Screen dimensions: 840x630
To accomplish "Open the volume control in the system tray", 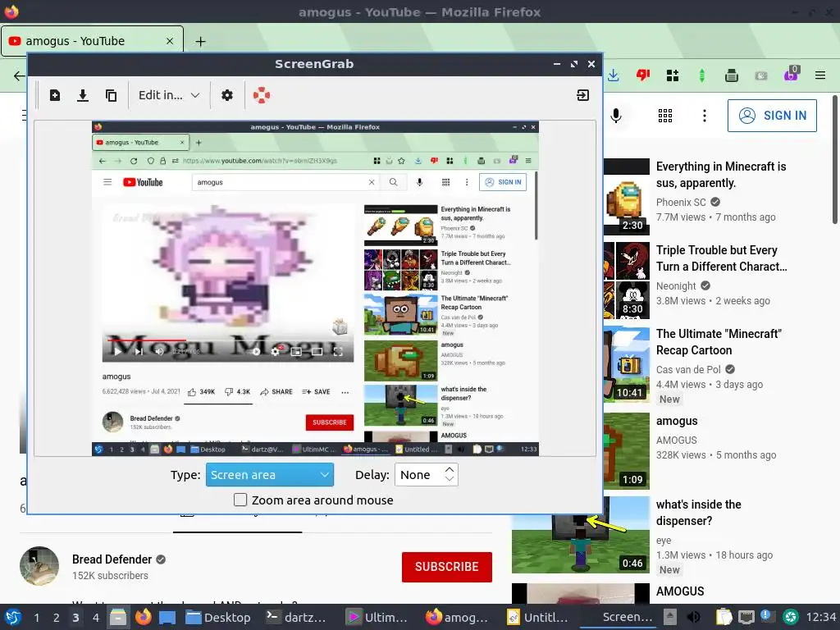I will pyautogui.click(x=693, y=617).
